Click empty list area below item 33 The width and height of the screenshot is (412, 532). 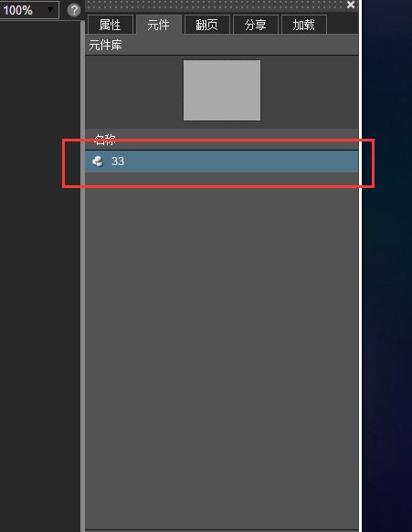pyautogui.click(x=221, y=349)
